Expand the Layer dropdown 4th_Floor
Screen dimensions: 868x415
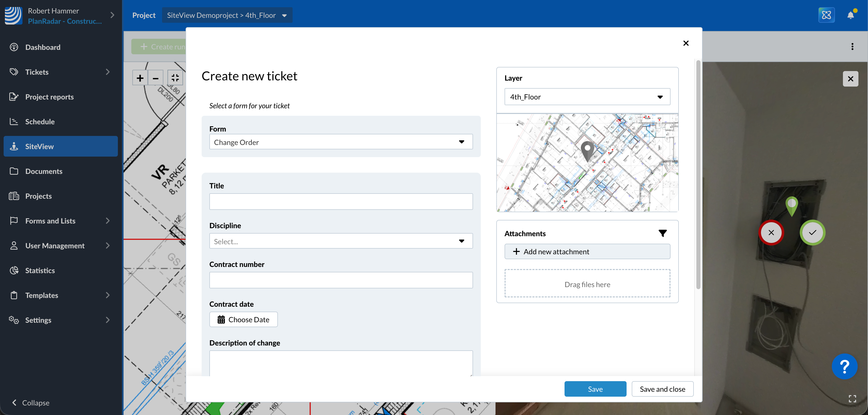[x=587, y=97]
